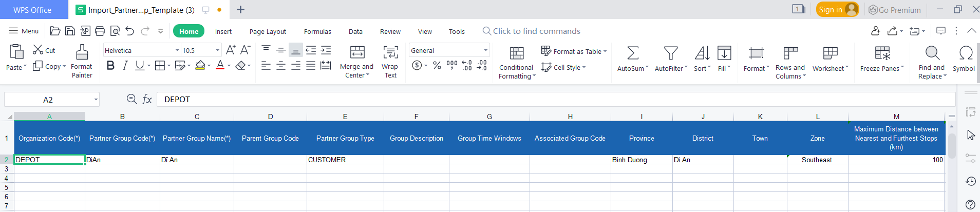Open the Helvetica font name dropdown
Image resolution: width=980 pixels, height=212 pixels.
177,50
